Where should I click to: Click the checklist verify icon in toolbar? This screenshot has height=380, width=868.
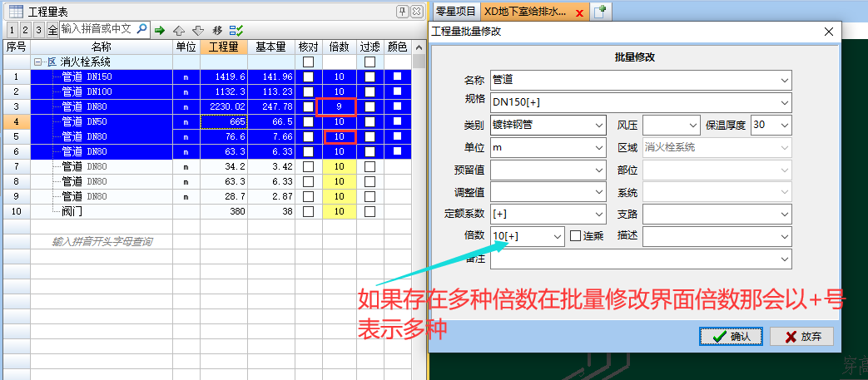[236, 30]
